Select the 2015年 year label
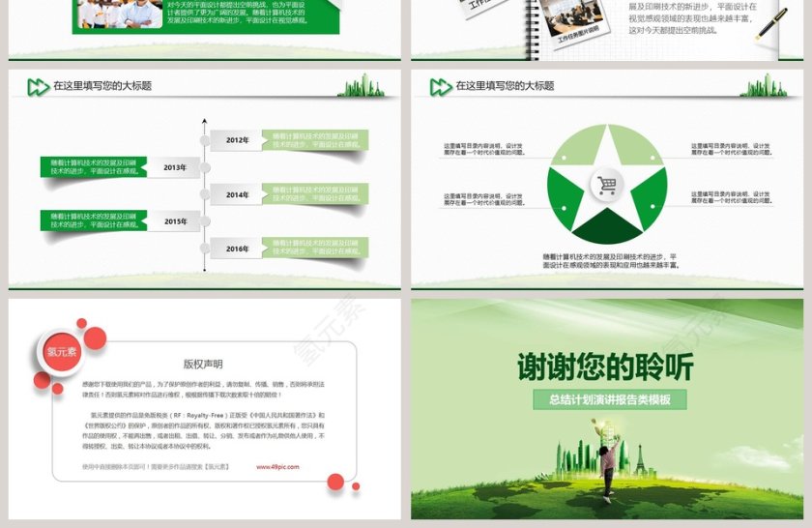 [x=175, y=221]
